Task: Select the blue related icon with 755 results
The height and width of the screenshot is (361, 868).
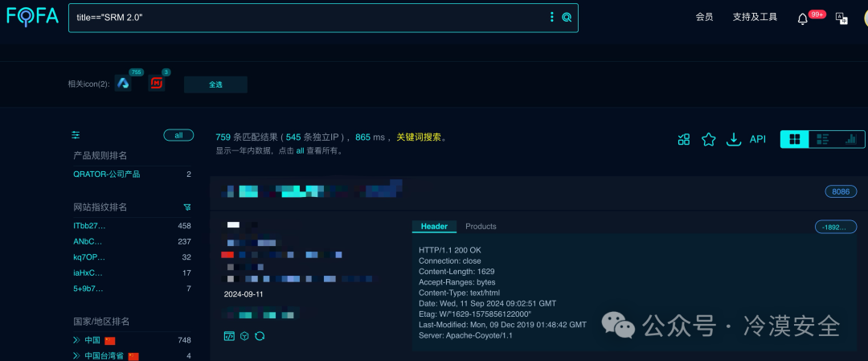Action: tap(123, 84)
